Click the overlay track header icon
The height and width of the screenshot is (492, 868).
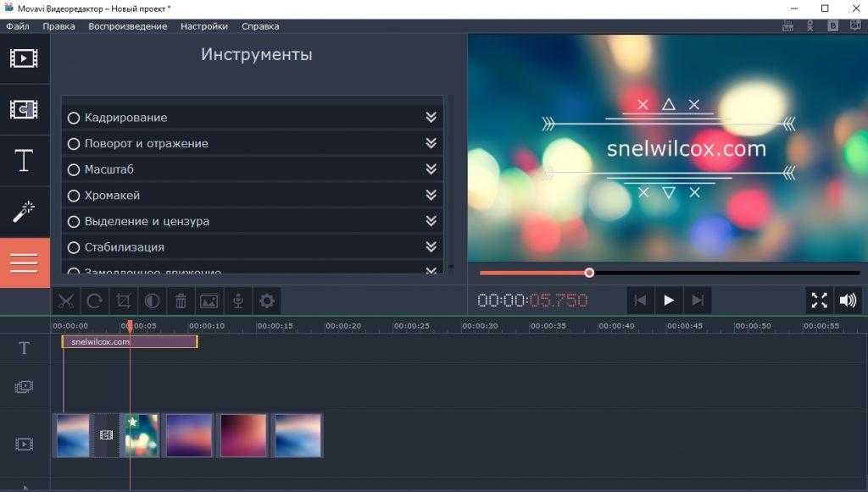[25, 386]
